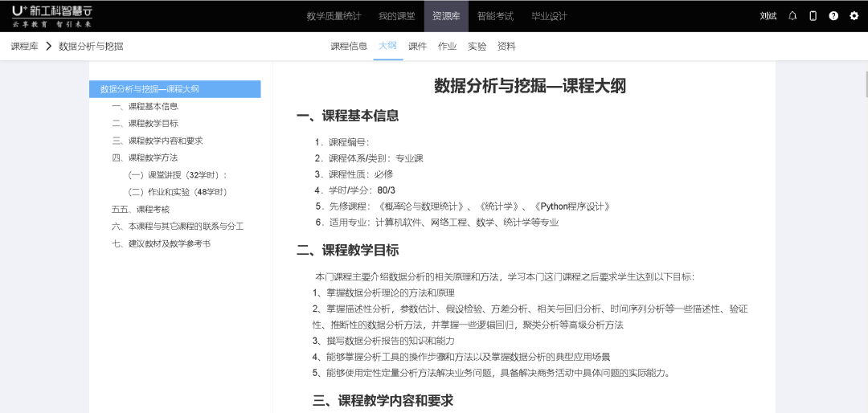Screen dimensions: 868x413
Task: Click the heading 三、课程教学内容和要求 in document
Action: click(x=383, y=400)
